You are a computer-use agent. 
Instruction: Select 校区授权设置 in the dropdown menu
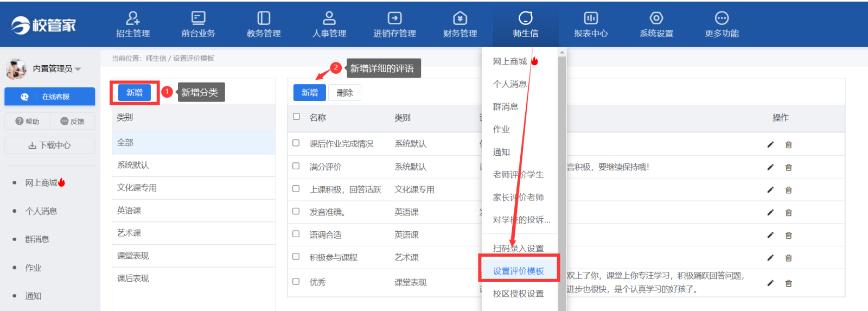(x=518, y=294)
